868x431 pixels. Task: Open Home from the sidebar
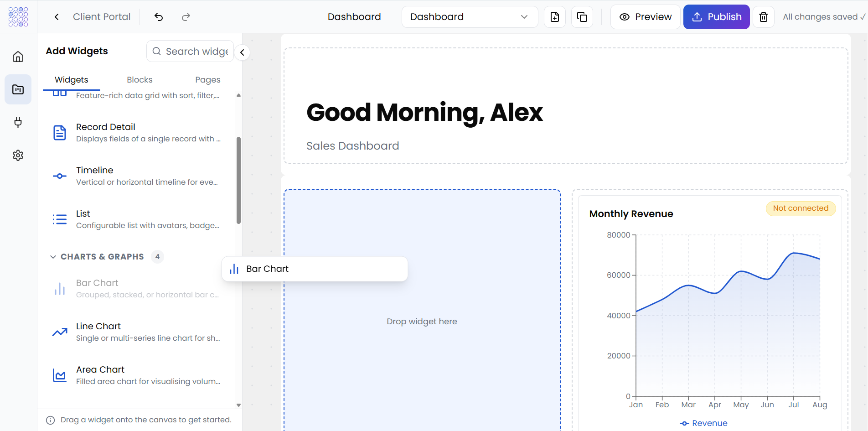tap(18, 57)
